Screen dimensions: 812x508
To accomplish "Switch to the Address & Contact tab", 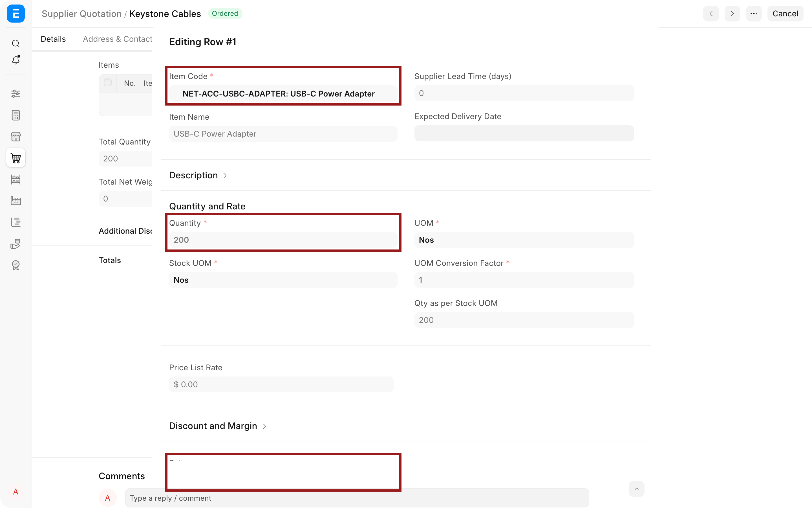I will (118, 39).
